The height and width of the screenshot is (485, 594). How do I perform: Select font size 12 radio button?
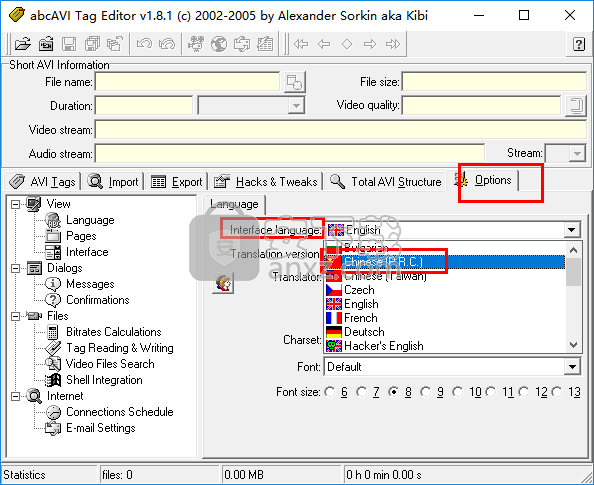[x=524, y=392]
